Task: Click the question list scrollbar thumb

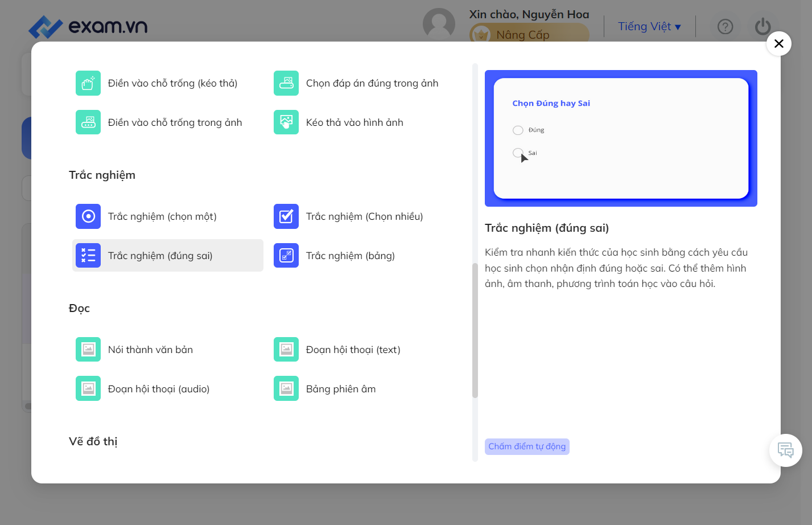Action: click(475, 330)
